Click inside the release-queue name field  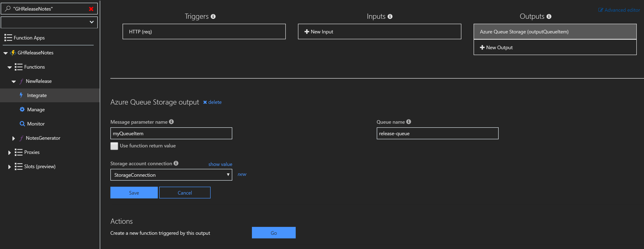(x=437, y=133)
